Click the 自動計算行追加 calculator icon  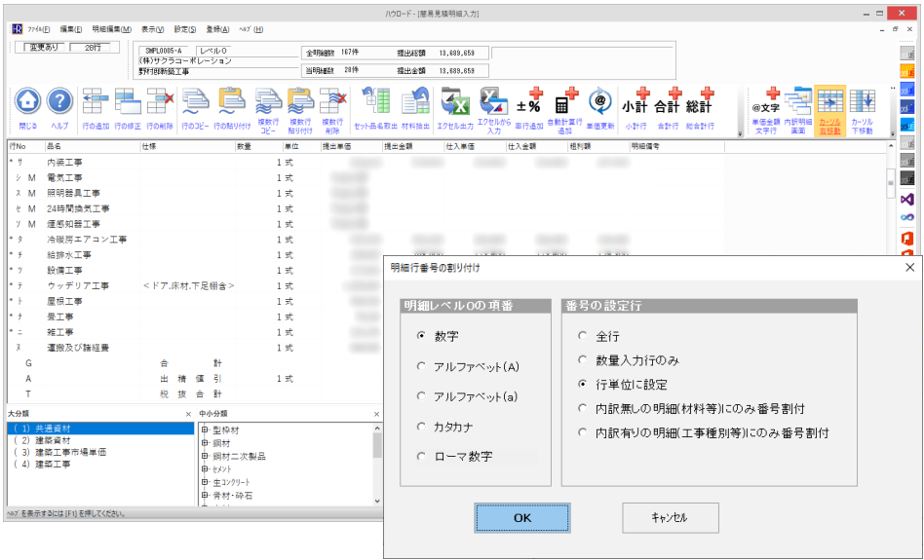pyautogui.click(x=565, y=103)
